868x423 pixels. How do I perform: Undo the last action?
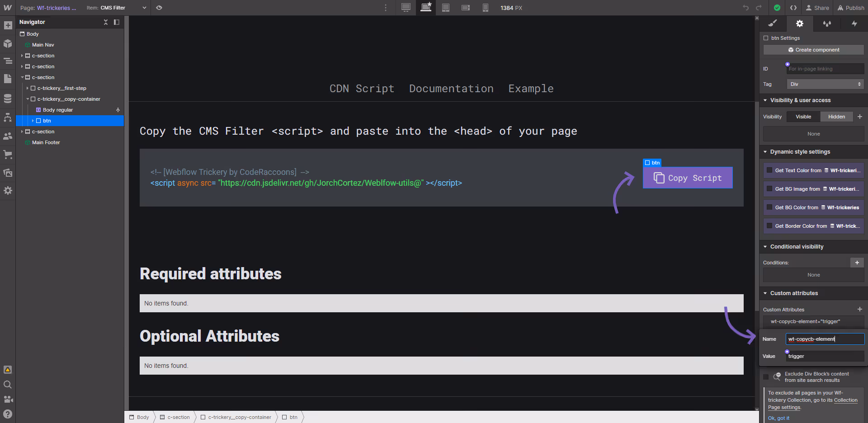click(746, 8)
